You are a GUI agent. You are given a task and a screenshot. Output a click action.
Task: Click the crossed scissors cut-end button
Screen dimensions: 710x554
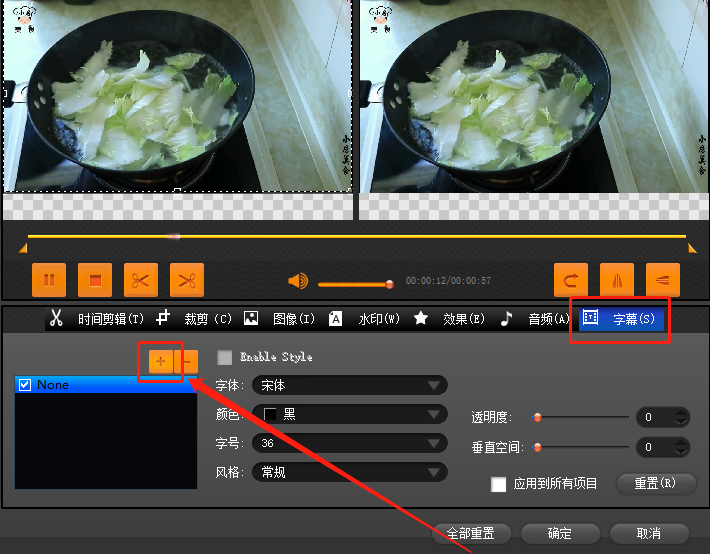pos(187,280)
